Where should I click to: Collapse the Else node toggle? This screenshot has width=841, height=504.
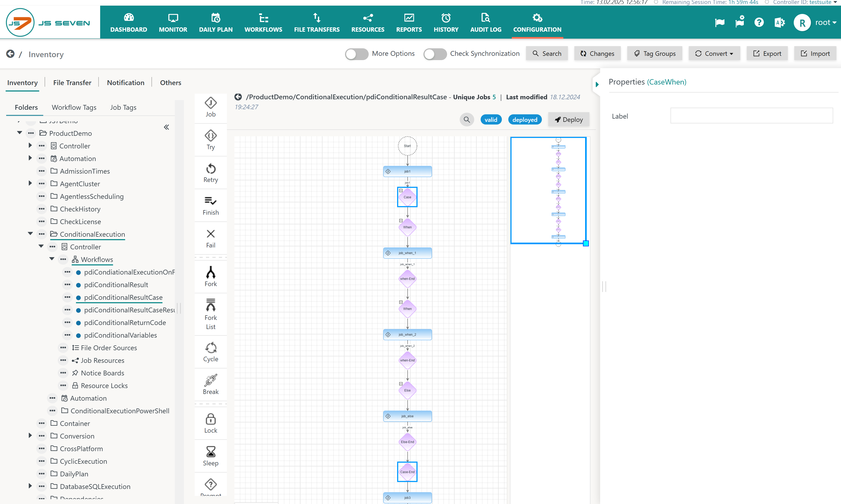(401, 384)
